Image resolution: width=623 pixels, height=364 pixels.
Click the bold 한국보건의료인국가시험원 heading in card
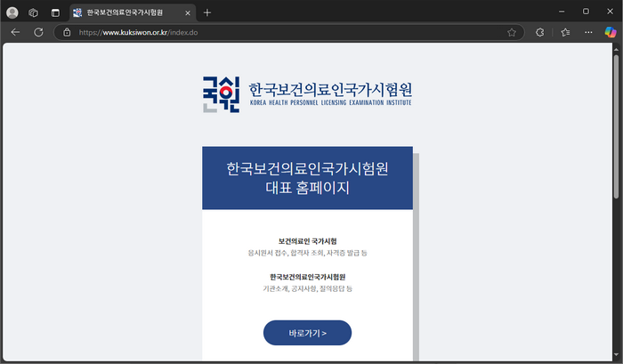tap(308, 277)
